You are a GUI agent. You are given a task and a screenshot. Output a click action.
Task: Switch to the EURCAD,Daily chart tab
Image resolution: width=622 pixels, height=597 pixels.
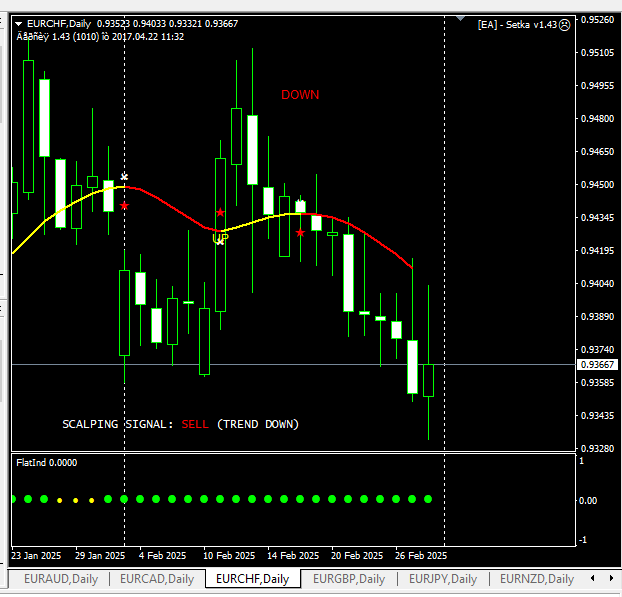tap(157, 579)
